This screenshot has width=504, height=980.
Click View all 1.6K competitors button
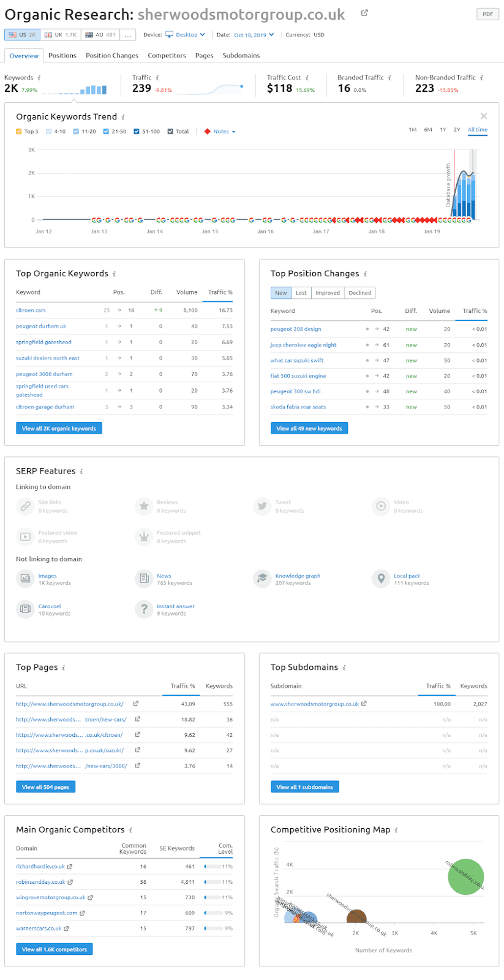(55, 949)
